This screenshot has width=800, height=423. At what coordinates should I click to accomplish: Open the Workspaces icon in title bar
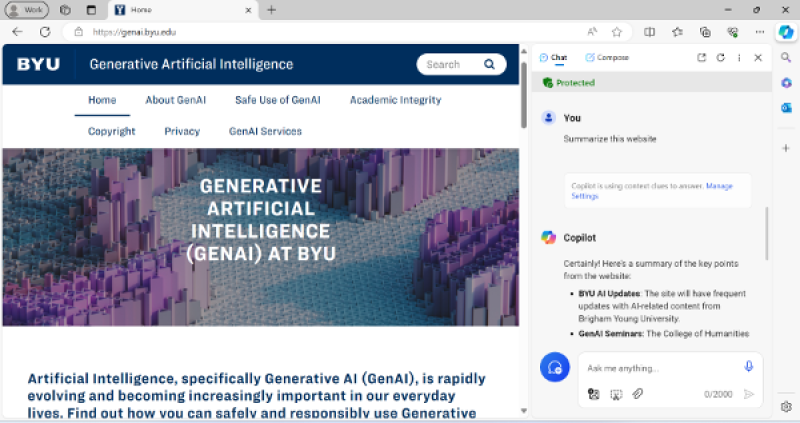(x=65, y=10)
